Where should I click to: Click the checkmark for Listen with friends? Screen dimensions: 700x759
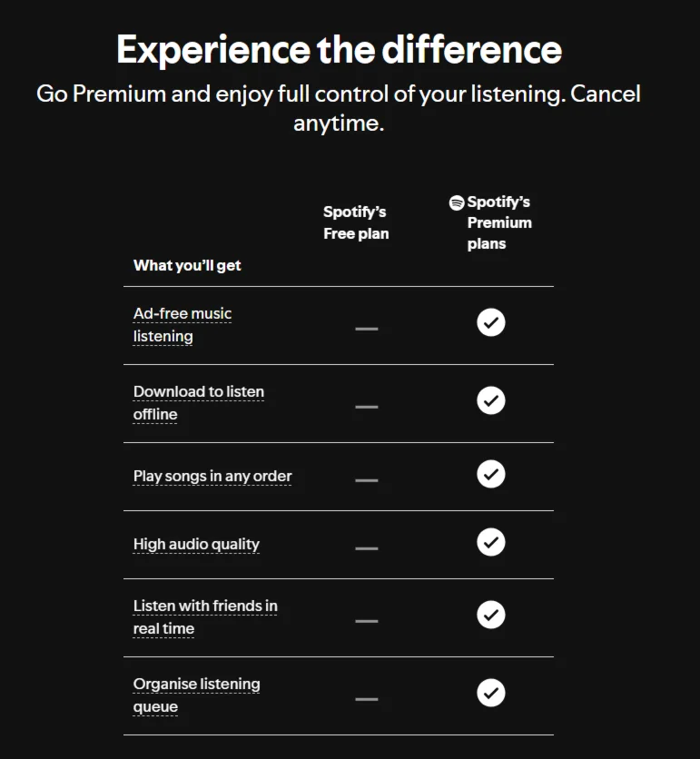click(491, 615)
